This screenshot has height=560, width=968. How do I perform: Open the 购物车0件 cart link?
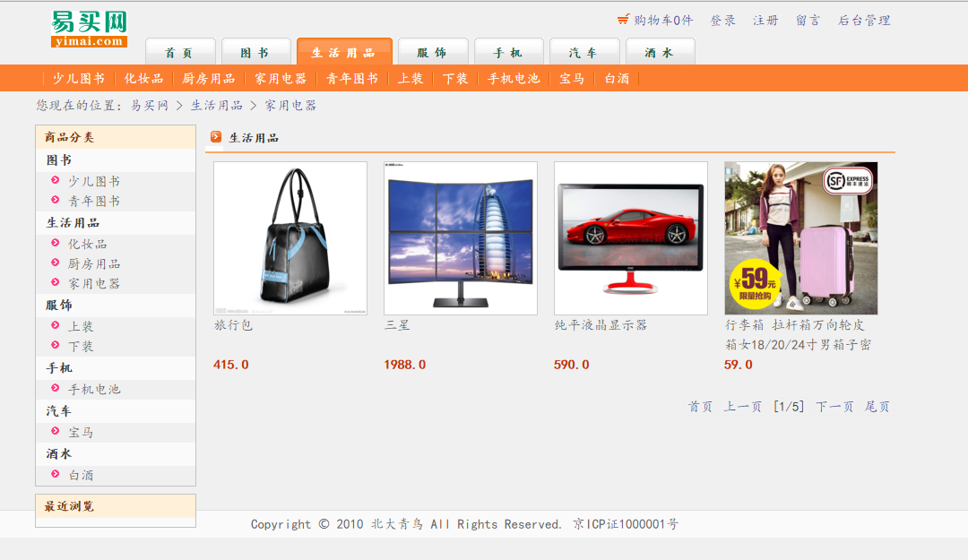coord(663,21)
